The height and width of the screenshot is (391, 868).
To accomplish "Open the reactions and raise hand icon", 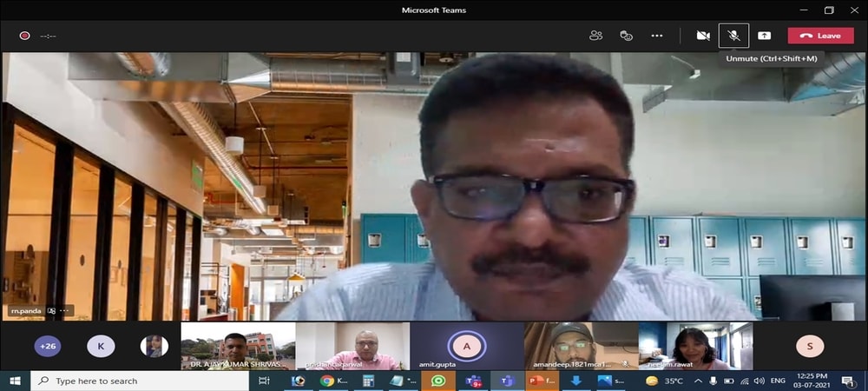I will (626, 36).
